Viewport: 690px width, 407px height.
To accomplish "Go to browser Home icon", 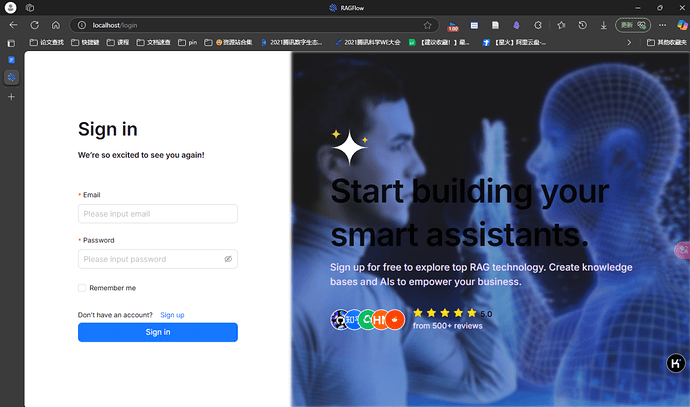I will (56, 25).
